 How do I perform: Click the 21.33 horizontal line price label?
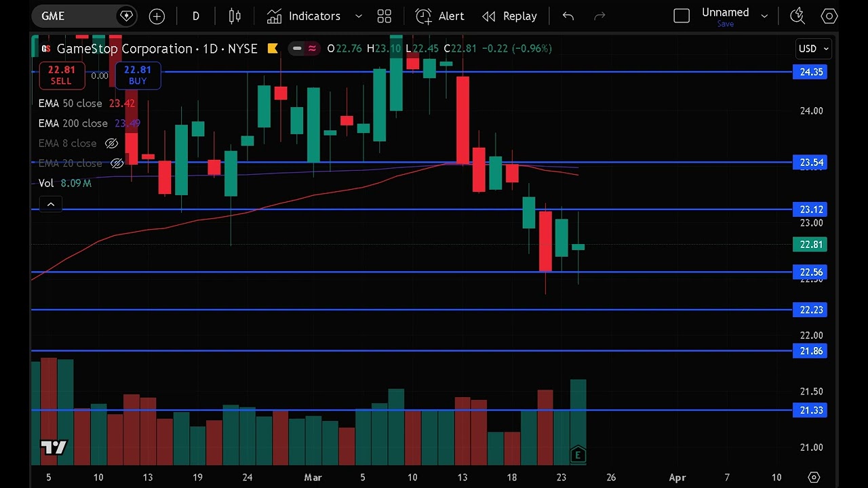coord(810,410)
